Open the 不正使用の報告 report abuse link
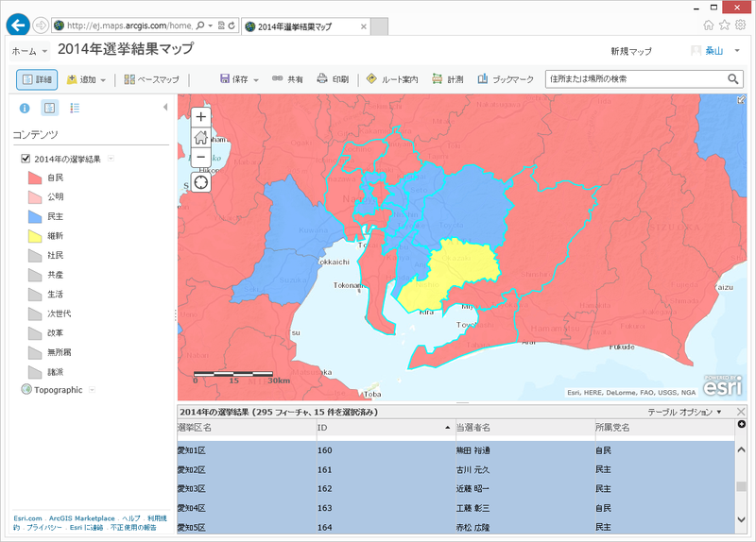Viewport: 756px width, 542px height. click(133, 528)
